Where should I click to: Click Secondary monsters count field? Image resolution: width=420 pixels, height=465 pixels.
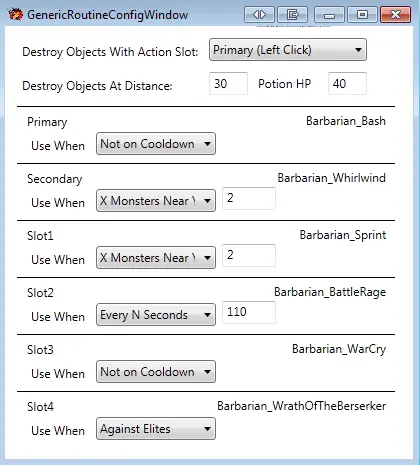249,198
